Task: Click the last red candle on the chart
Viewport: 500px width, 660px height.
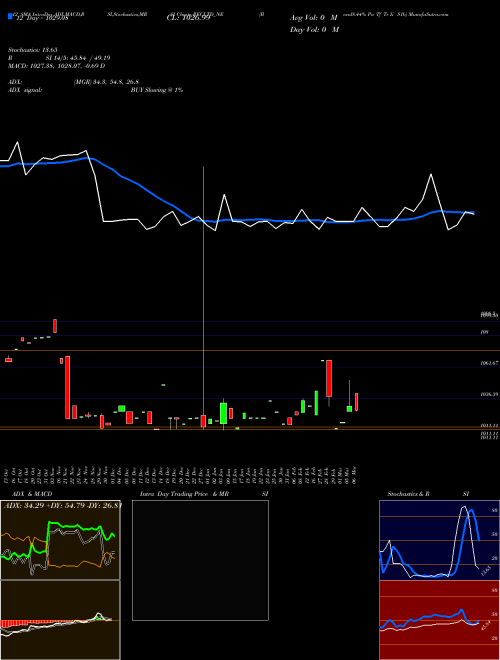Action: 356,402
